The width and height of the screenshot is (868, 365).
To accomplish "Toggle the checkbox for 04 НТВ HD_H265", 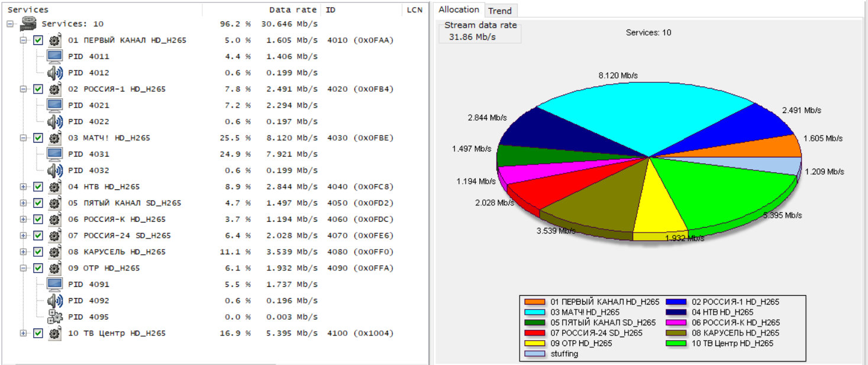I will (x=38, y=187).
